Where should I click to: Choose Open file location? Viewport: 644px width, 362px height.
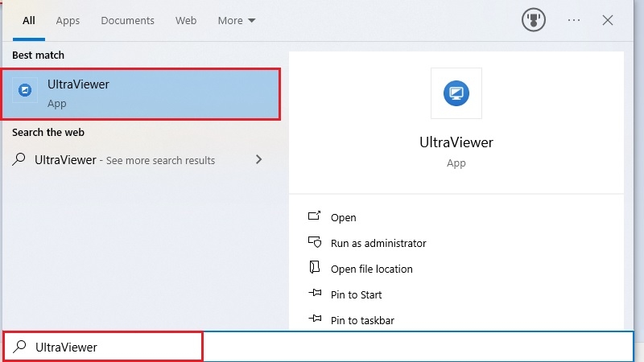[372, 269]
